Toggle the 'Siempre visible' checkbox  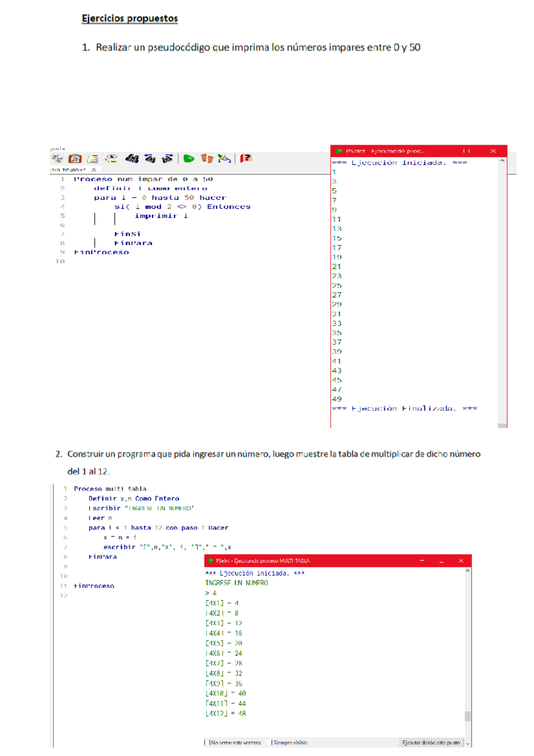[272, 742]
